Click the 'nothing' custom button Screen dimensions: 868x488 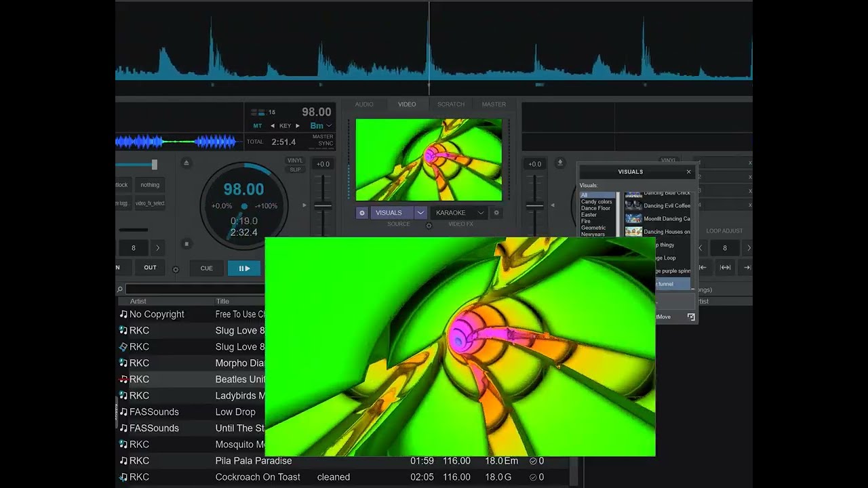coord(150,185)
